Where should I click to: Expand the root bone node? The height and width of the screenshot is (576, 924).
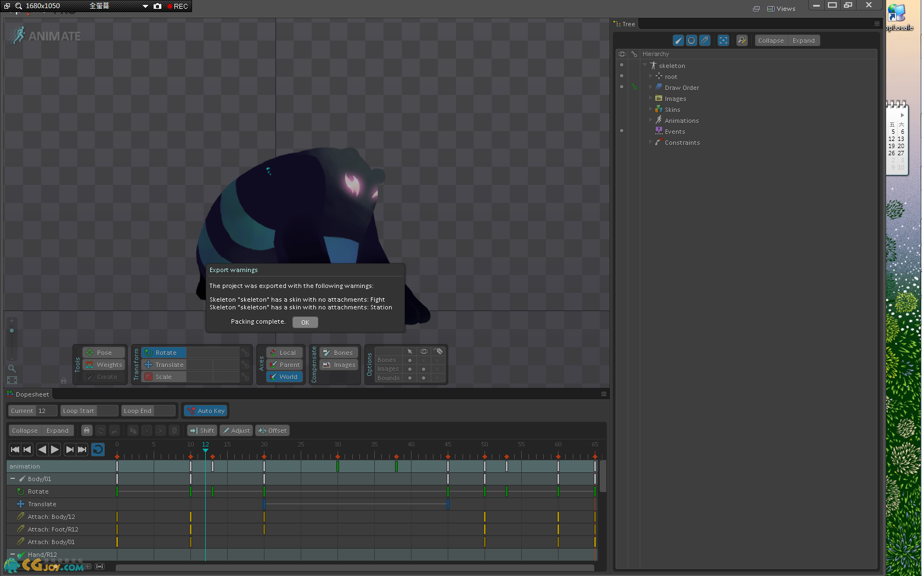click(651, 76)
